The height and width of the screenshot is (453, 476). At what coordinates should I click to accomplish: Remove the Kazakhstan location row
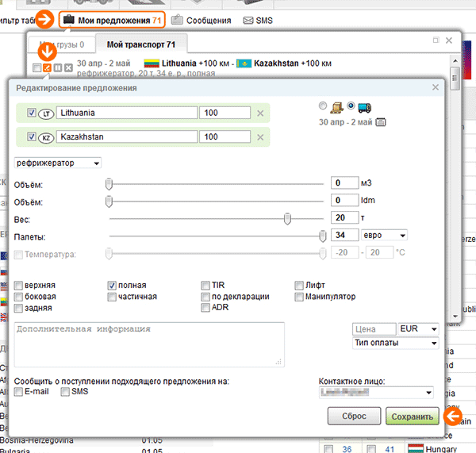click(x=260, y=137)
